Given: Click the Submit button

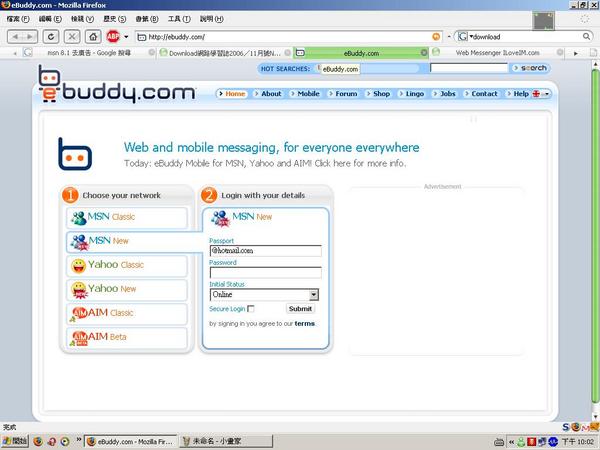Looking at the screenshot, I should 300,308.
